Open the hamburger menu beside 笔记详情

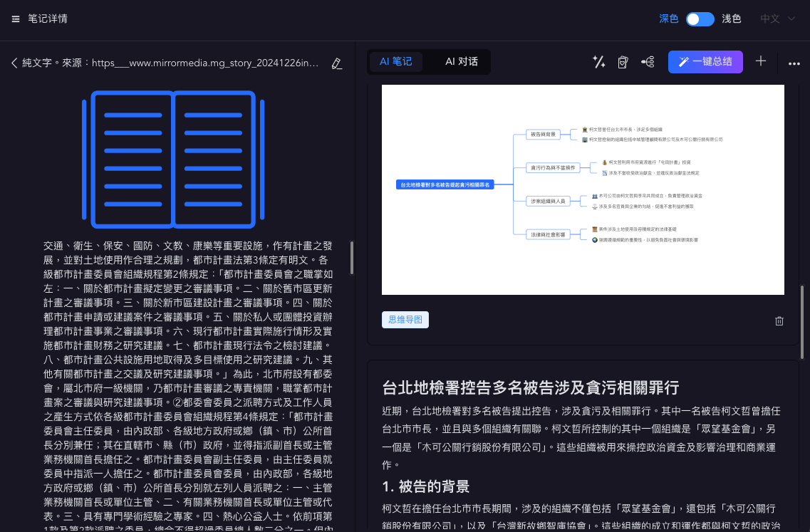(16, 19)
